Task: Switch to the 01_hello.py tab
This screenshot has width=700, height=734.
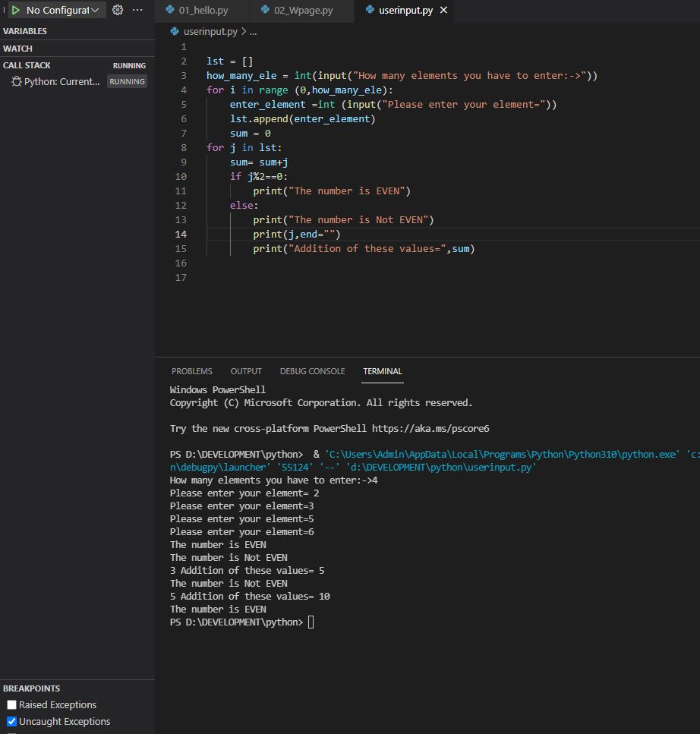Action: click(x=203, y=11)
